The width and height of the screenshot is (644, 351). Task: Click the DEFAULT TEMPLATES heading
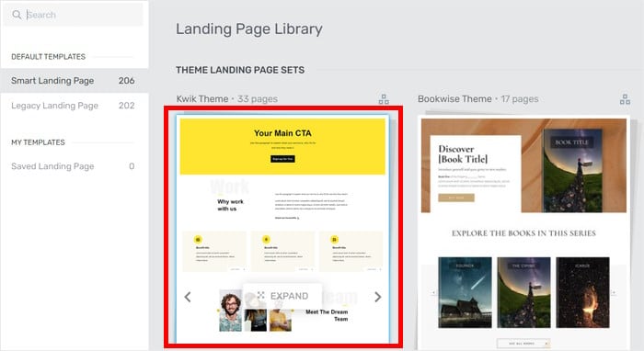(49, 57)
